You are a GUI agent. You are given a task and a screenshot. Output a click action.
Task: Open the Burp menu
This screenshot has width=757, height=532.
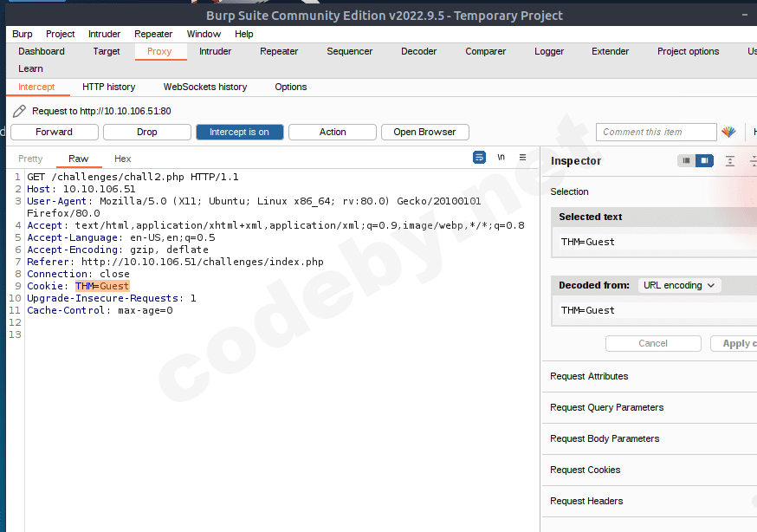(23, 34)
